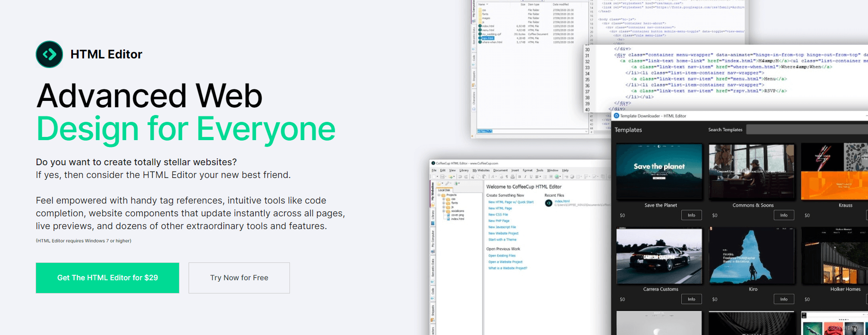Click the New CSS File link

tap(498, 215)
